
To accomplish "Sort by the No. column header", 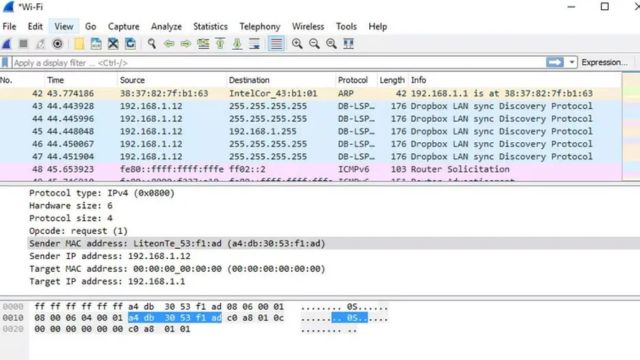I will coord(22,80).
